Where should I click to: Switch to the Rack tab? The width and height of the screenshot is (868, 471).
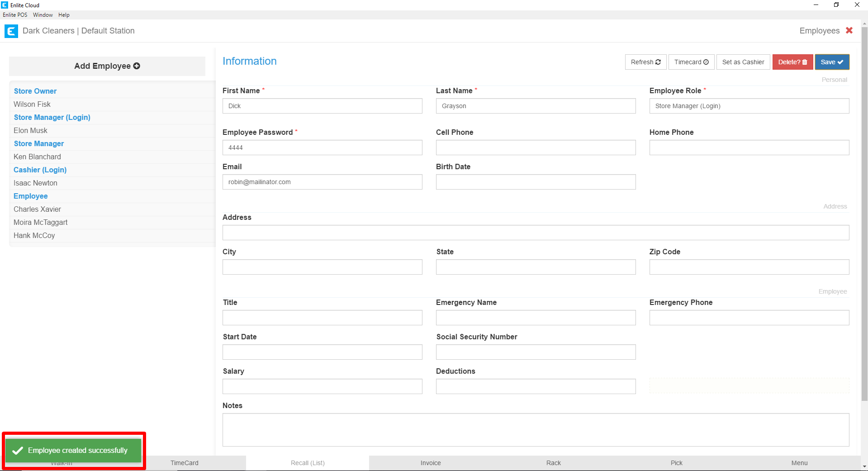(x=554, y=463)
